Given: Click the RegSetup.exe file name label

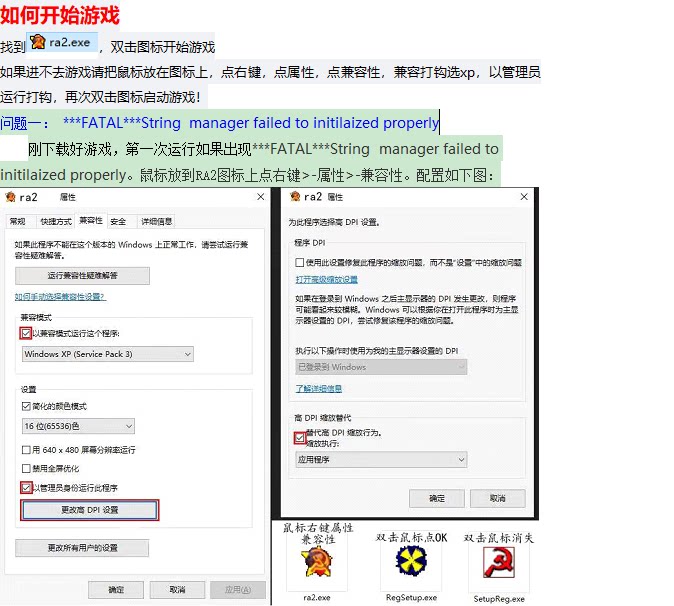Looking at the screenshot, I should coord(411,597).
